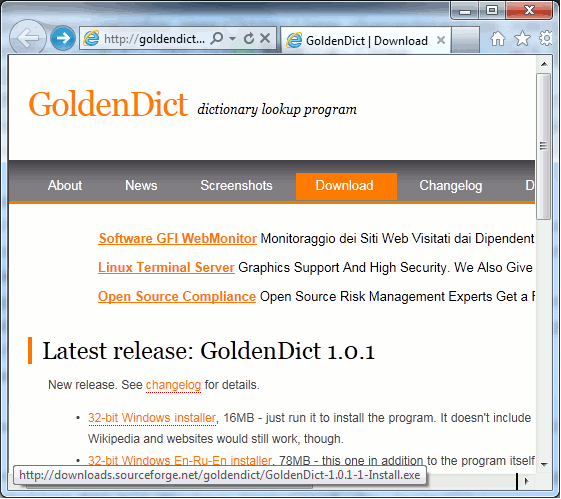Click the Stop loading X icon

click(x=265, y=38)
